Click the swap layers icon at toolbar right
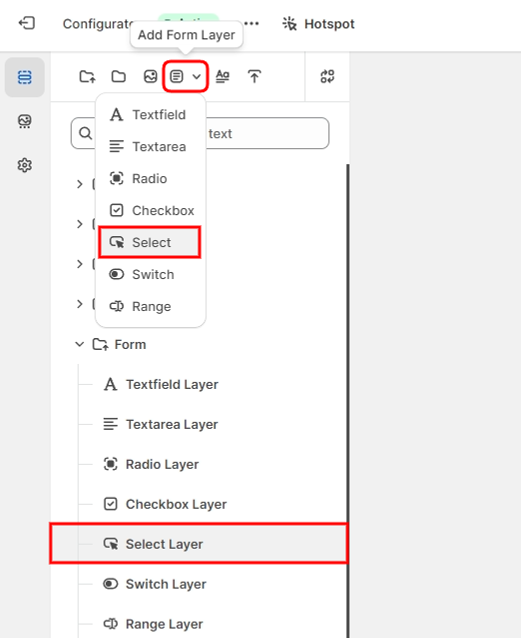521x638 pixels. pyautogui.click(x=327, y=76)
